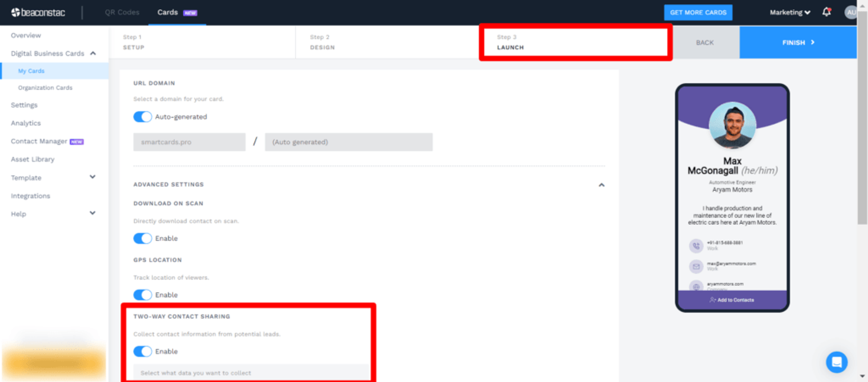Open the notifications bell

click(826, 12)
